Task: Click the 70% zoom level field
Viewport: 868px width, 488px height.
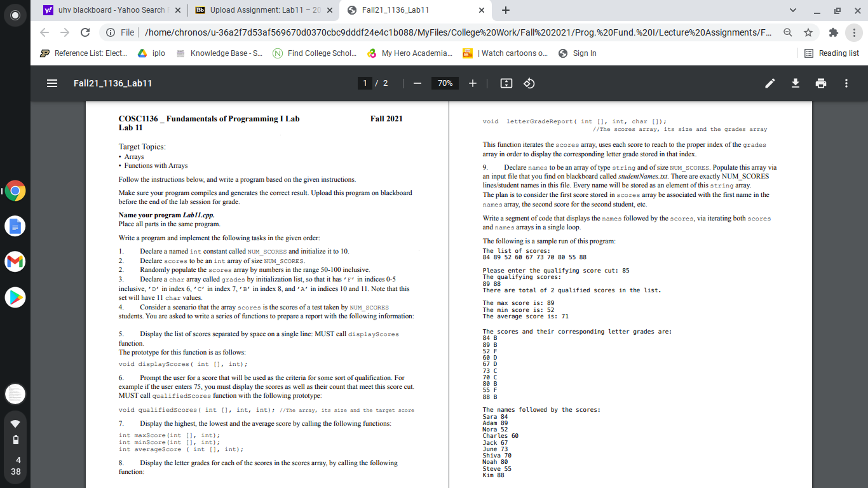Action: point(445,83)
